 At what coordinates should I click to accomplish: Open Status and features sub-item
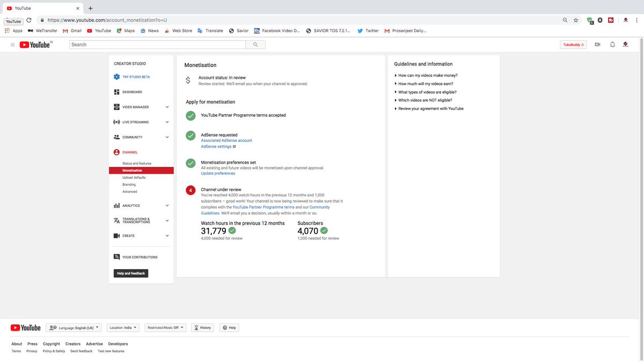tap(137, 164)
